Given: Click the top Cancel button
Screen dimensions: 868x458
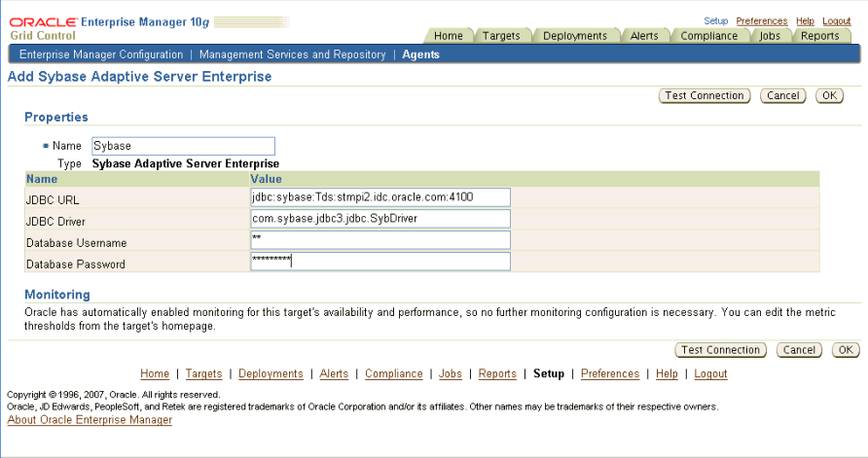Looking at the screenshot, I should tap(782, 95).
